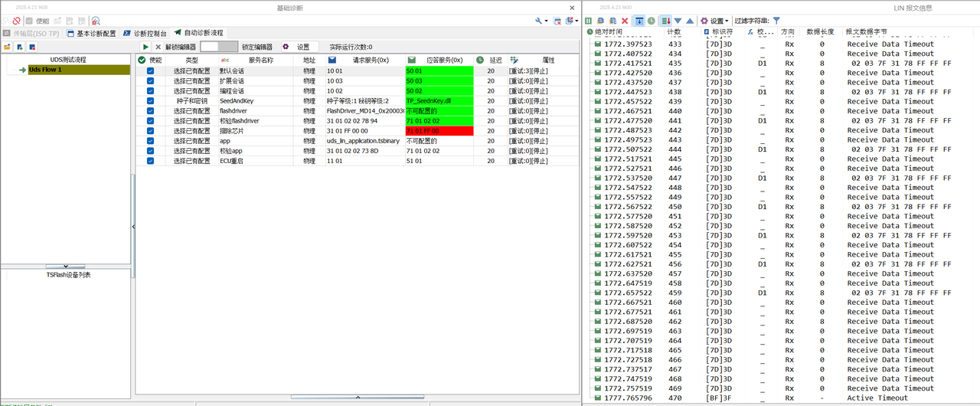Click the 请求服务(0x) column header
The width and height of the screenshot is (980, 406).
click(364, 60)
